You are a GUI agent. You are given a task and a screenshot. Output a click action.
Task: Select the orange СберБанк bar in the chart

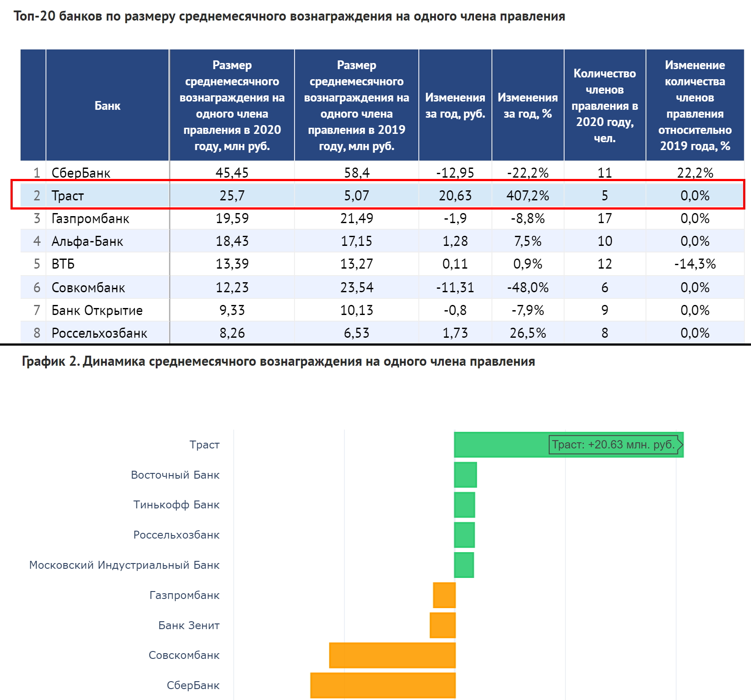tap(383, 685)
